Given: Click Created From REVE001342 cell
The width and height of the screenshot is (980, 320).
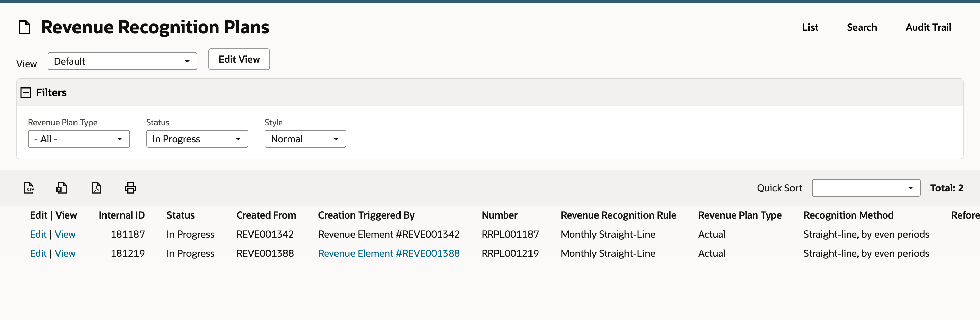Looking at the screenshot, I should pyautogui.click(x=265, y=235).
